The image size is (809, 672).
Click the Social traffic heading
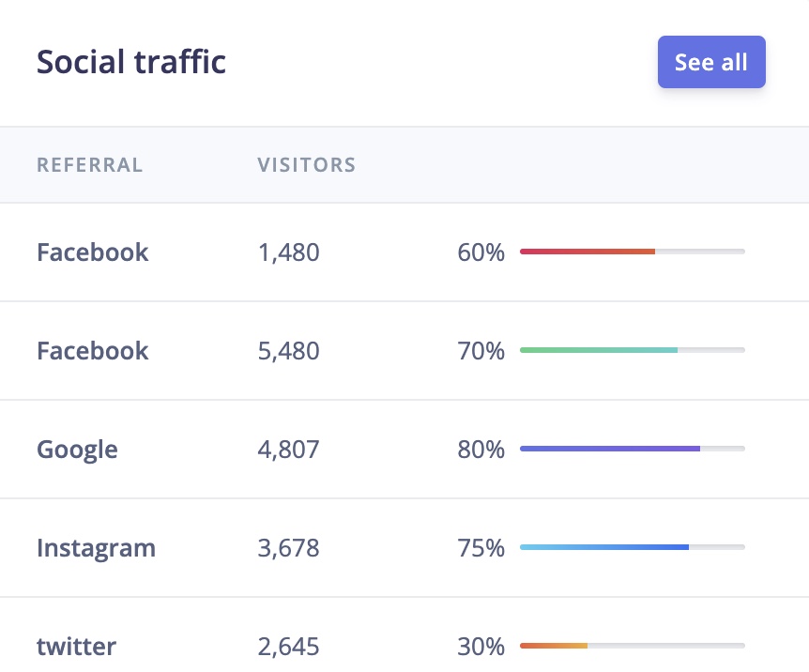[x=131, y=62]
